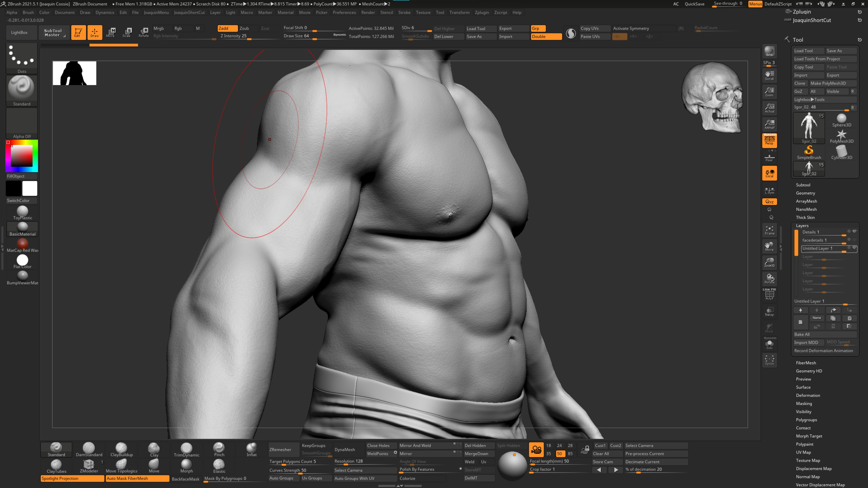
Task: Select the MatCap Red Wax material
Action: coord(22,245)
